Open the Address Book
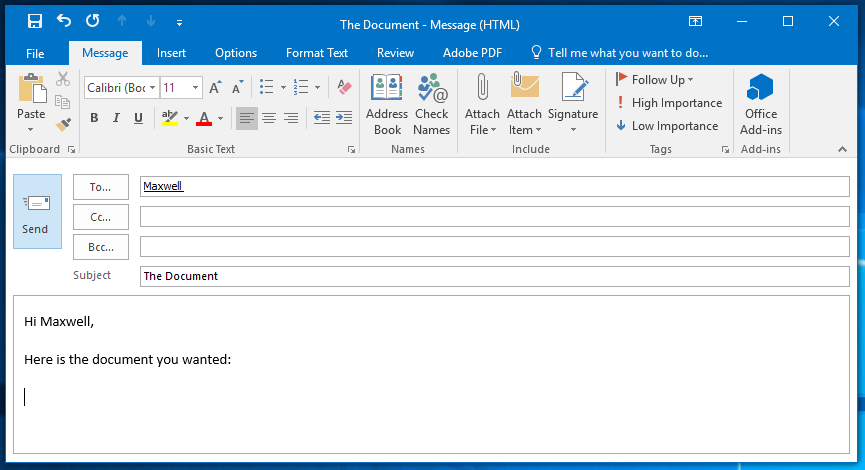The width and height of the screenshot is (865, 470). [x=387, y=105]
